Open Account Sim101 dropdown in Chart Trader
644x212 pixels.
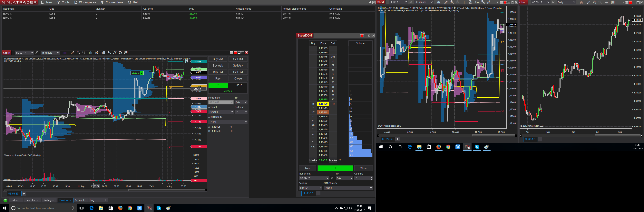[221, 112]
